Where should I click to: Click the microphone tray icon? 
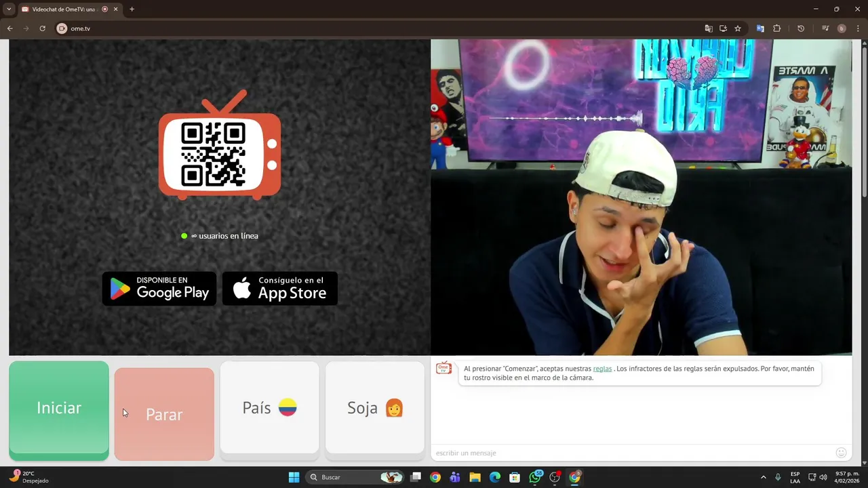click(778, 477)
